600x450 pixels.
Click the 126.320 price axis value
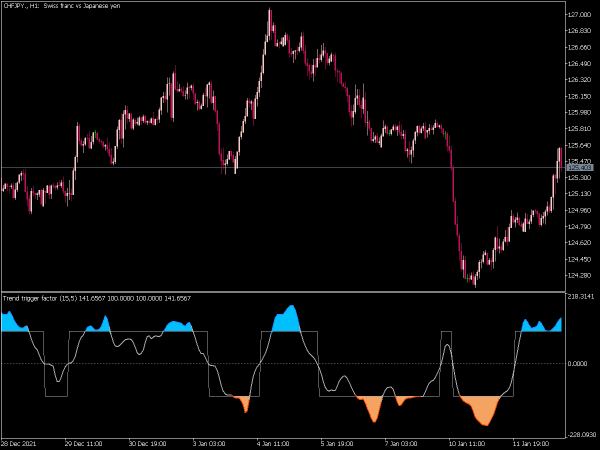(x=580, y=80)
